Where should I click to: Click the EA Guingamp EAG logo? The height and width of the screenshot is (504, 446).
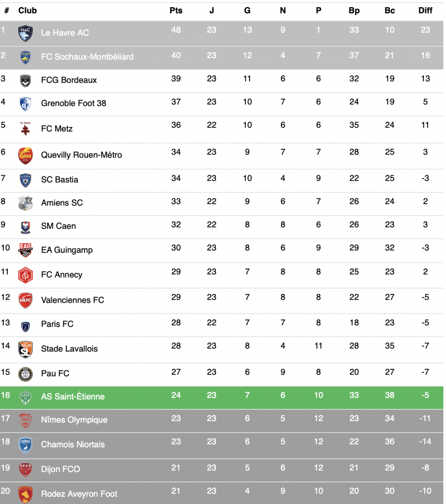tap(25, 250)
